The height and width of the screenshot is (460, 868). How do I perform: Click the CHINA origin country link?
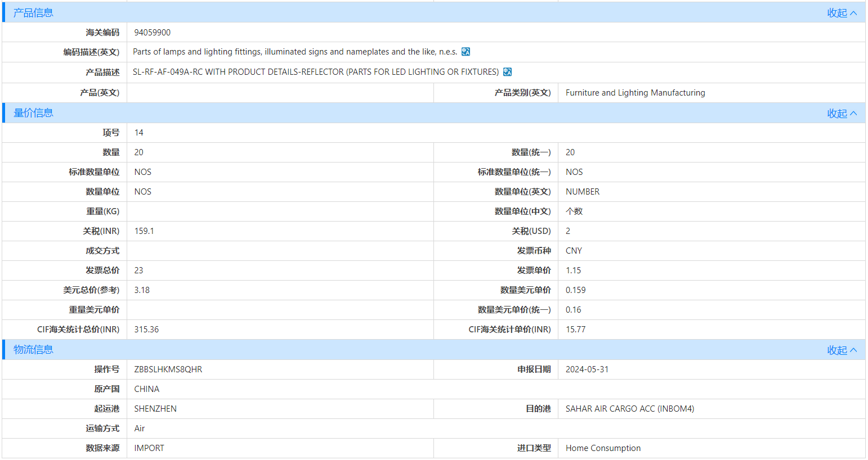point(146,389)
